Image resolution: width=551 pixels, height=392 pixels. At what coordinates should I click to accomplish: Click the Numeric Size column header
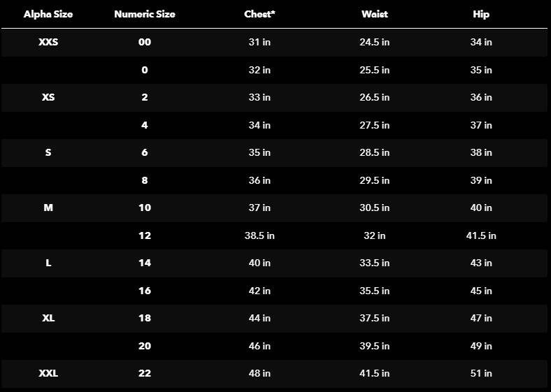[145, 14]
